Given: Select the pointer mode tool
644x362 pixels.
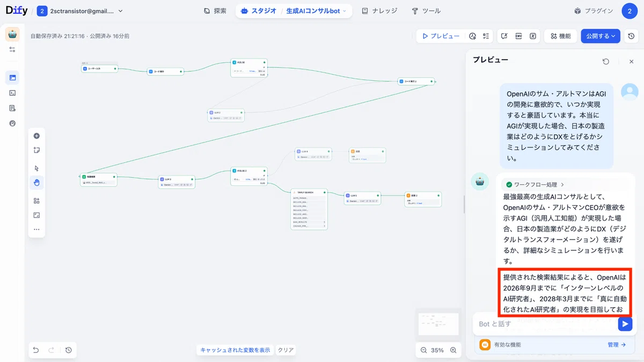Looking at the screenshot, I should point(36,168).
